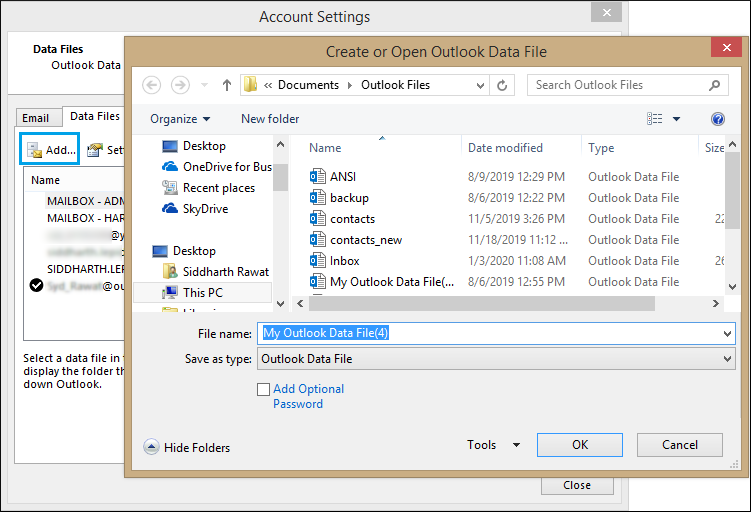
Task: Open the Tools dropdown menu
Action: pyautogui.click(x=494, y=445)
